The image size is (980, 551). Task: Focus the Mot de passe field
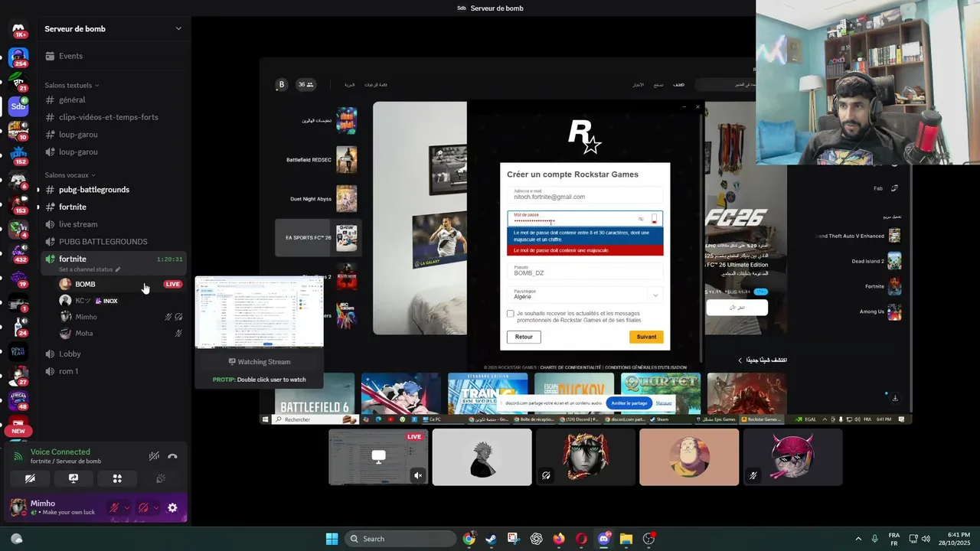(x=585, y=219)
